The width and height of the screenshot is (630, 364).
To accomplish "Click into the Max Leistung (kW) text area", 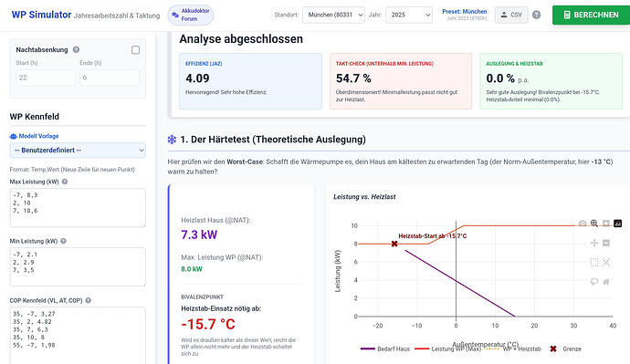I will tap(78, 207).
